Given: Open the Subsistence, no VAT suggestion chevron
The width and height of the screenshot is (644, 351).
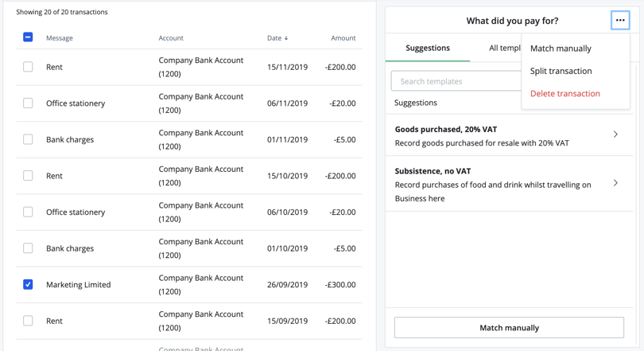Looking at the screenshot, I should point(615,183).
